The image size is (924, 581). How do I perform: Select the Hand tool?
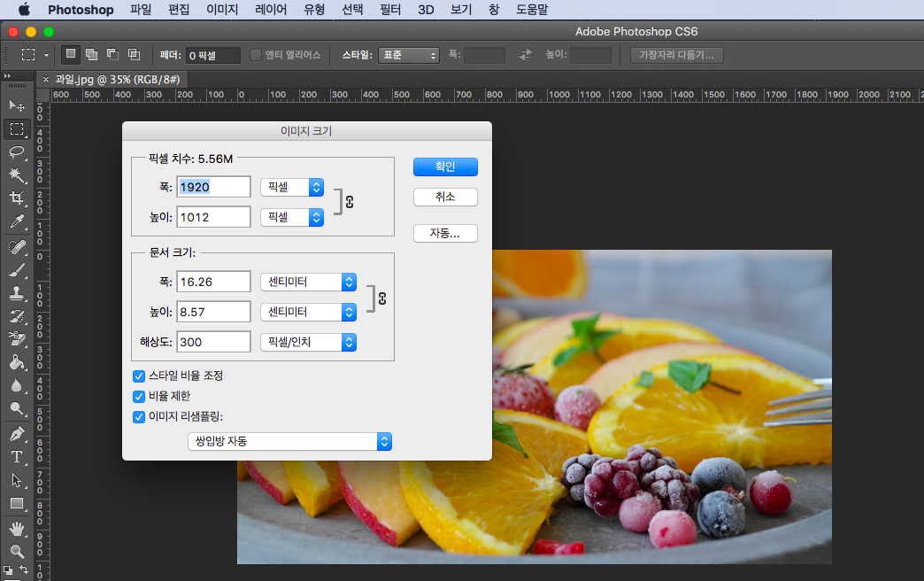tap(17, 529)
